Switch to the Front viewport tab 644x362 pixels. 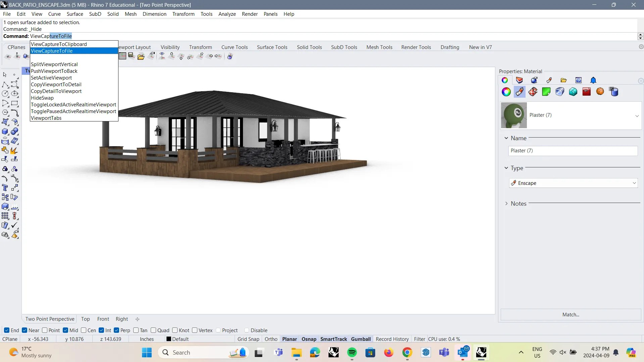coord(103,319)
